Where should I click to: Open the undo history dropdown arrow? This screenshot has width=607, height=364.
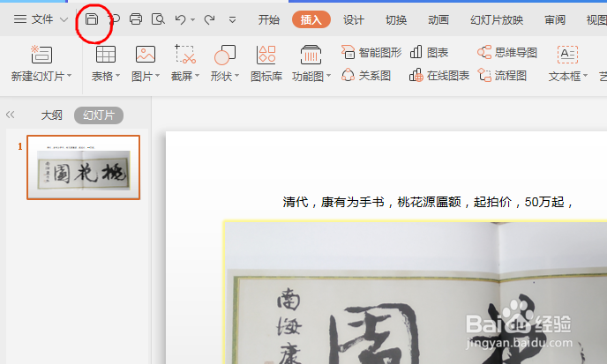193,19
